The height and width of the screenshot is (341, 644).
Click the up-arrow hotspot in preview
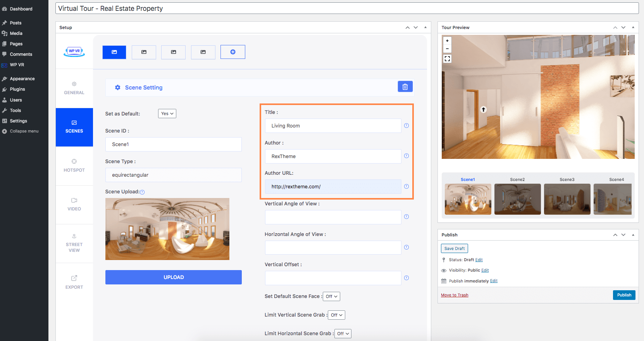483,110
